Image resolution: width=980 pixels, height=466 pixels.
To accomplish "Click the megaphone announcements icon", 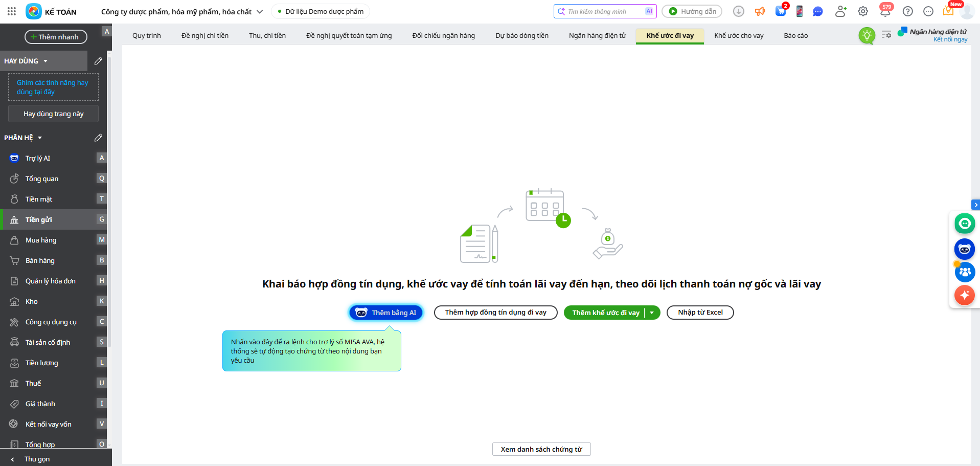I will click(760, 11).
